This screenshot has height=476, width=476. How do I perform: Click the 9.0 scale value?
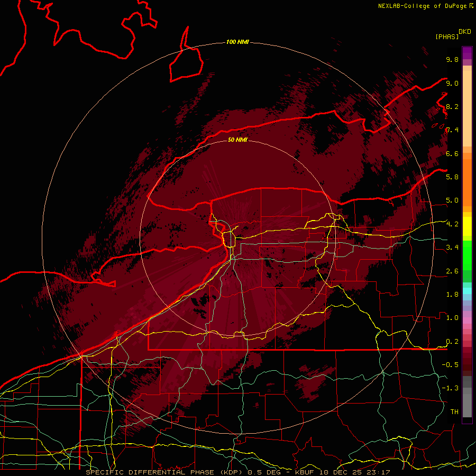[x=452, y=83]
